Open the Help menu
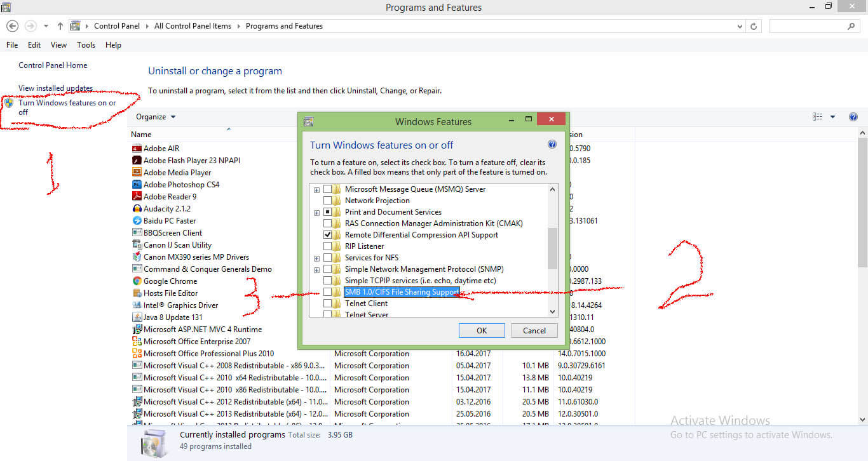This screenshot has width=868, height=461. (x=113, y=45)
